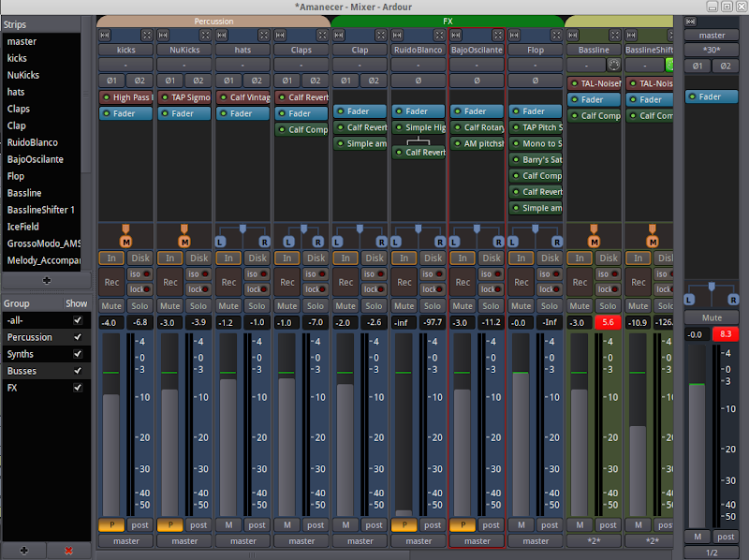The image size is (749, 560).
Task: Click mono panner M icon on kicks
Action: [x=126, y=242]
